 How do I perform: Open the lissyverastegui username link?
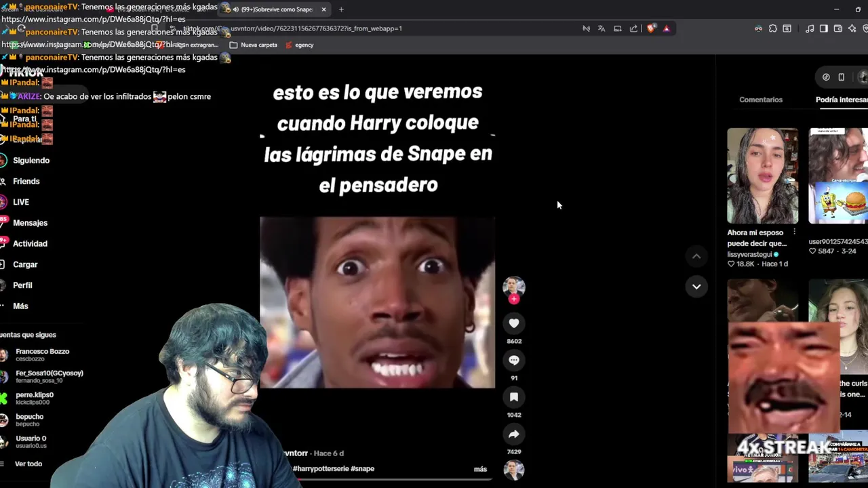click(751, 255)
